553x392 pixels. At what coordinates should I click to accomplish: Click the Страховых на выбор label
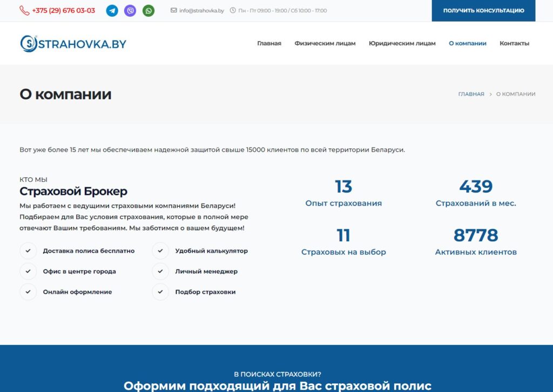tap(343, 252)
